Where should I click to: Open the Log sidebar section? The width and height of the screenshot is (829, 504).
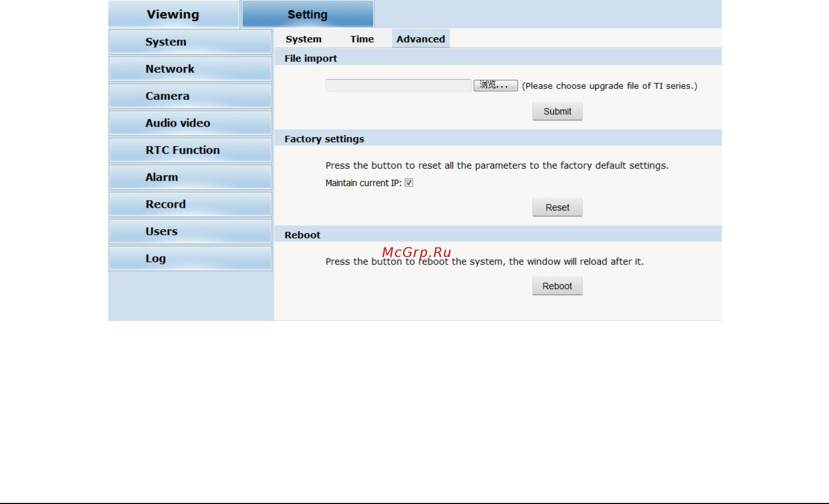(x=190, y=258)
